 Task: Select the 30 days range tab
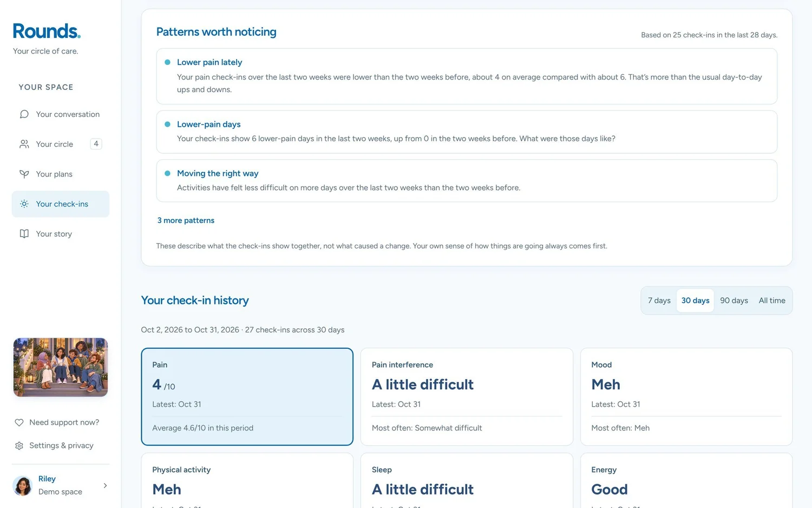pos(696,301)
